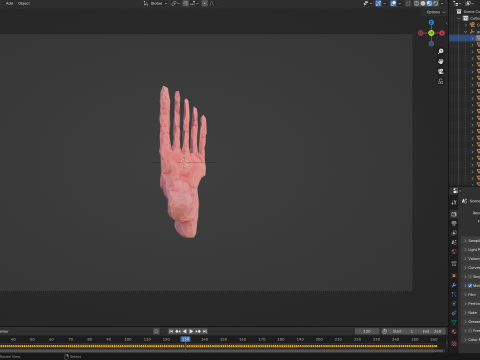The image size is (480, 360).
Task: Open the Render properties tab icon
Action: 454,214
